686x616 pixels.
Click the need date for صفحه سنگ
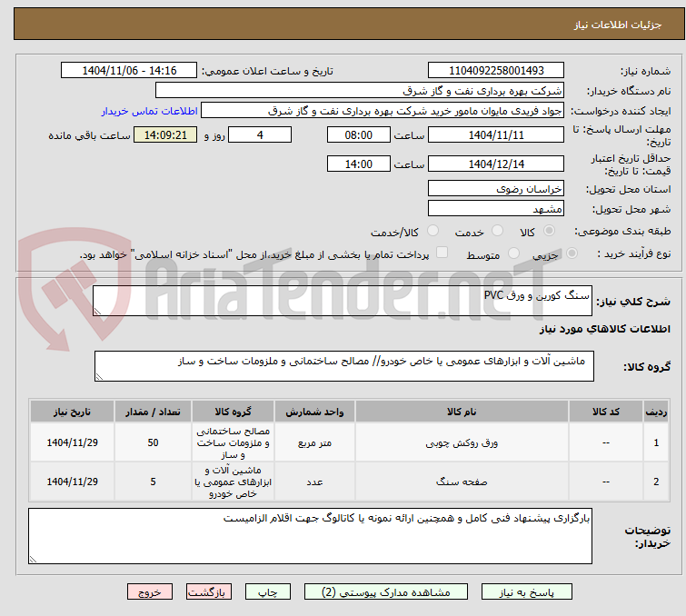72,482
